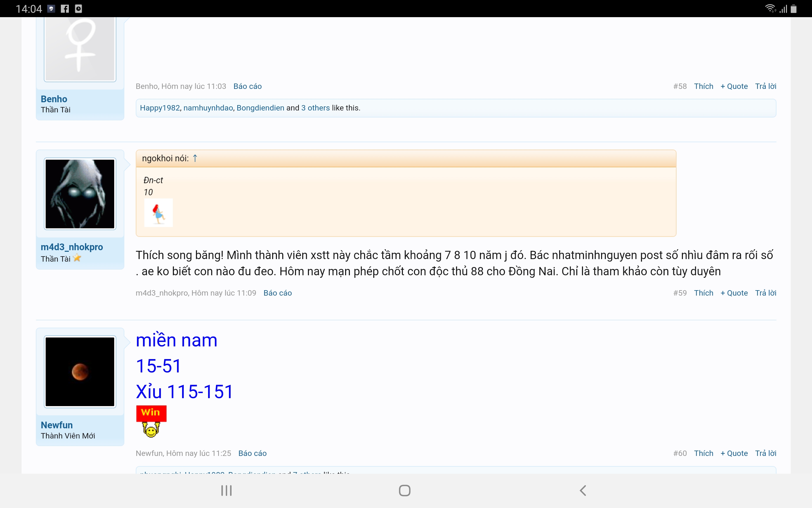Jump to ngokhoi's original post via up arrow
This screenshot has width=812, height=508.
[x=195, y=158]
